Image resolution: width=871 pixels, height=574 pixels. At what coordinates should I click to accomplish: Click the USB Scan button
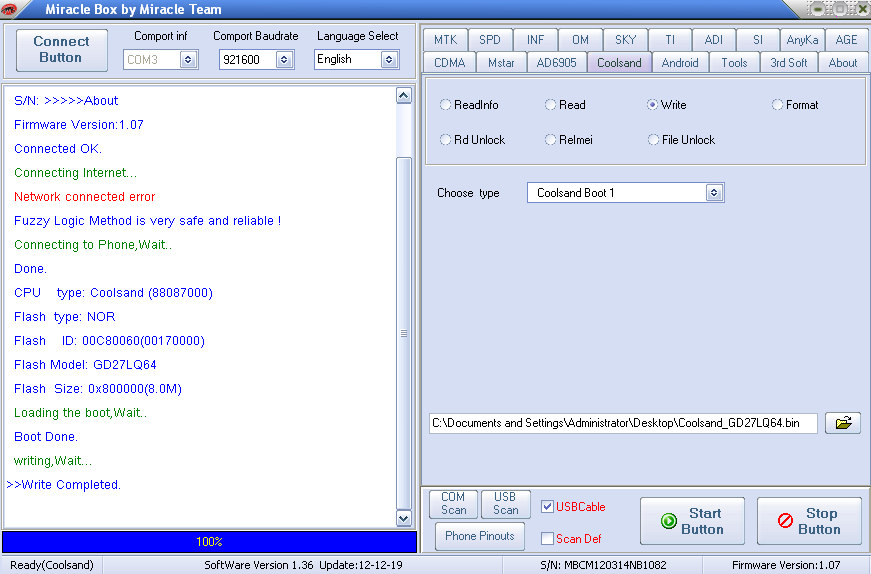(505, 503)
